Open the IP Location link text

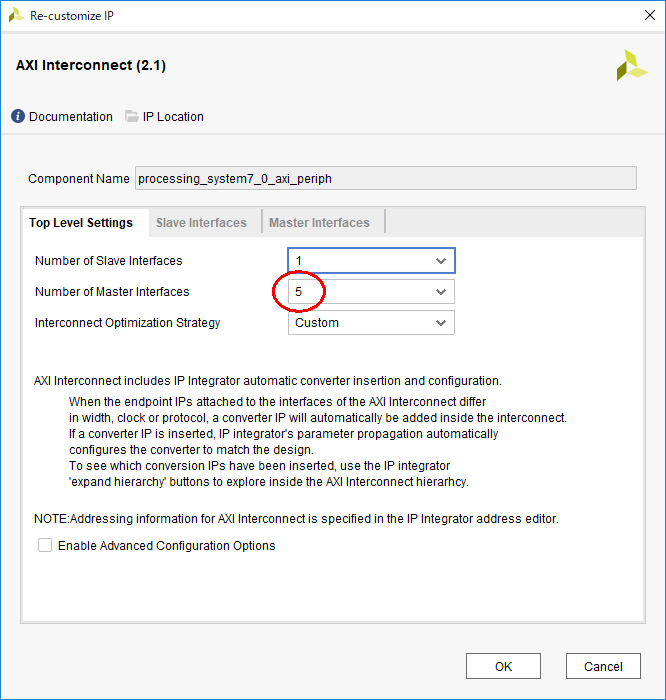173,117
